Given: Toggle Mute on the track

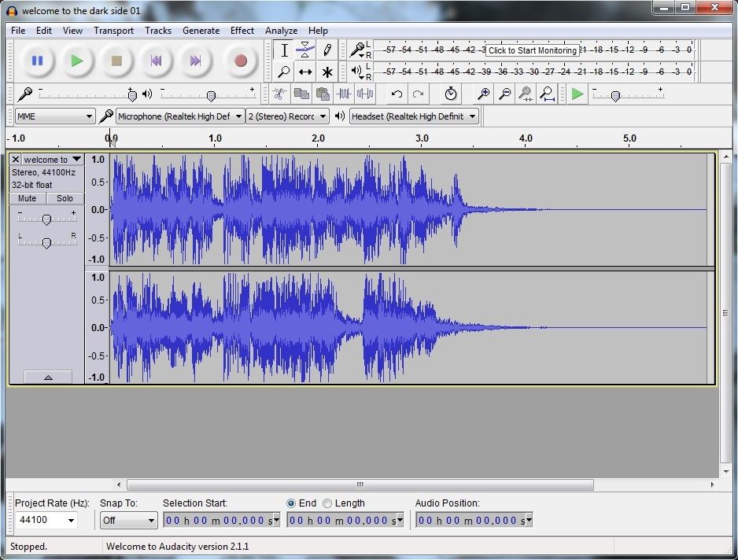Looking at the screenshot, I should coord(28,198).
